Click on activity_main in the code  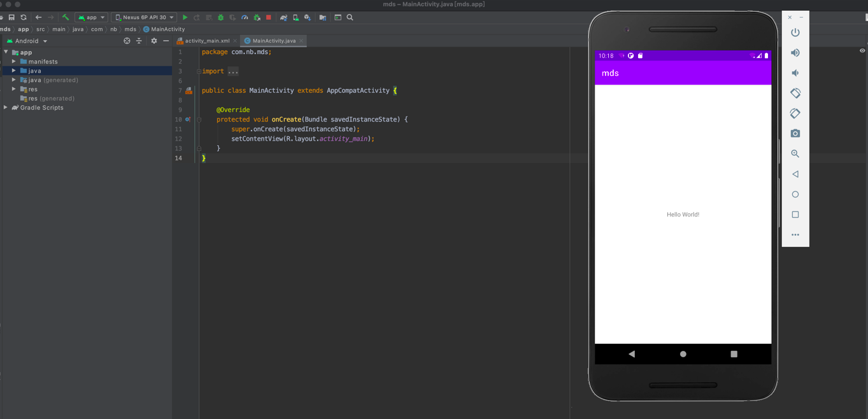344,139
